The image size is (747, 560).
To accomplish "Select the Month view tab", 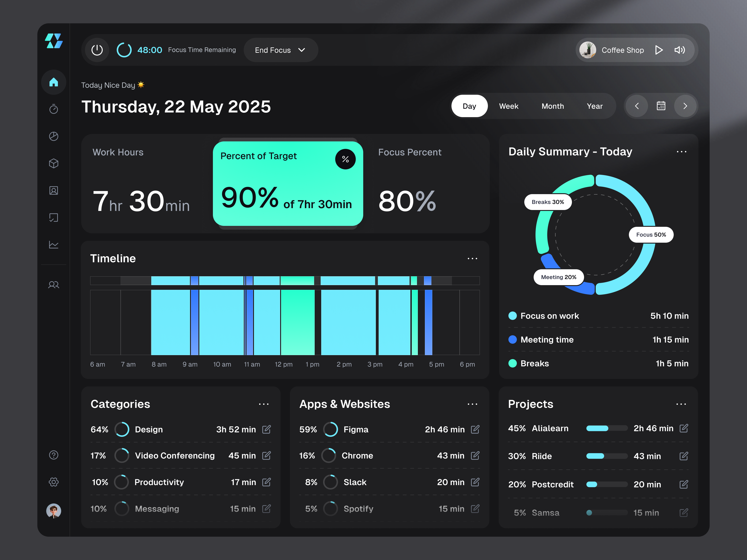I will tap(553, 106).
